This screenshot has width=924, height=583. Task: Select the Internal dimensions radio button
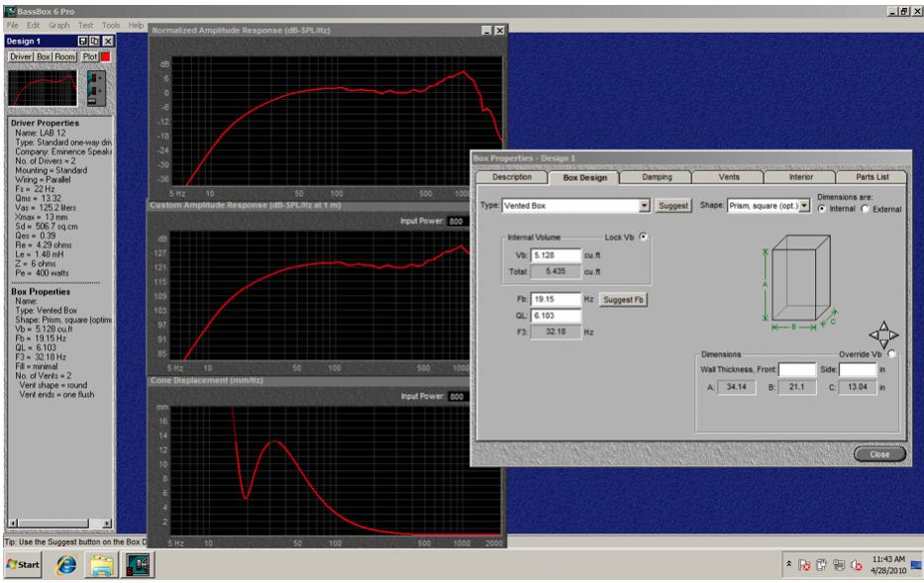(821, 209)
